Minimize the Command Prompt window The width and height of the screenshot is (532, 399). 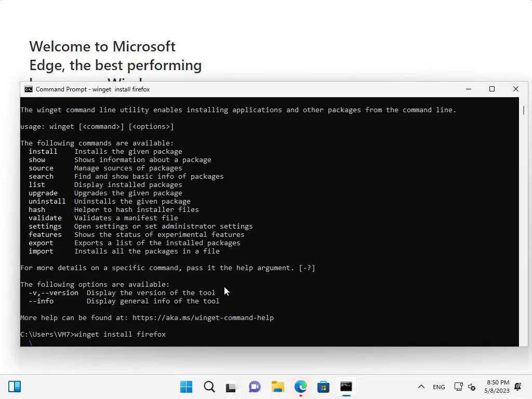point(469,89)
